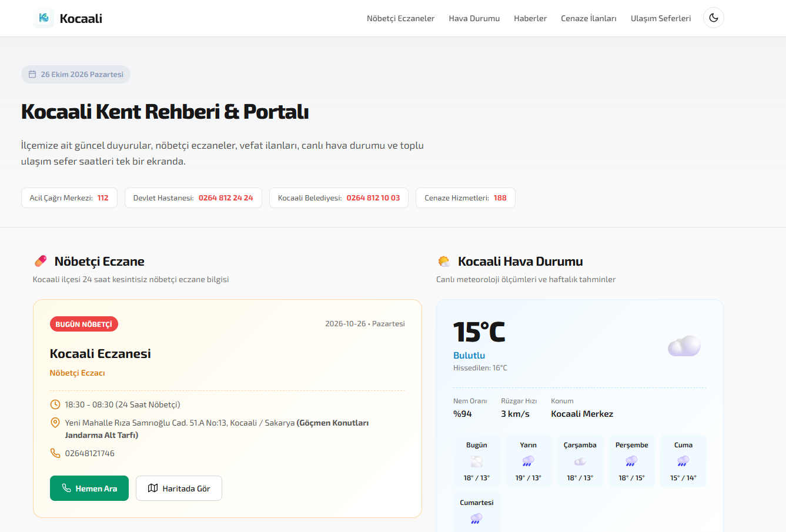The width and height of the screenshot is (786, 532).
Task: Click the rain icon under Yarın
Action: coord(528,461)
